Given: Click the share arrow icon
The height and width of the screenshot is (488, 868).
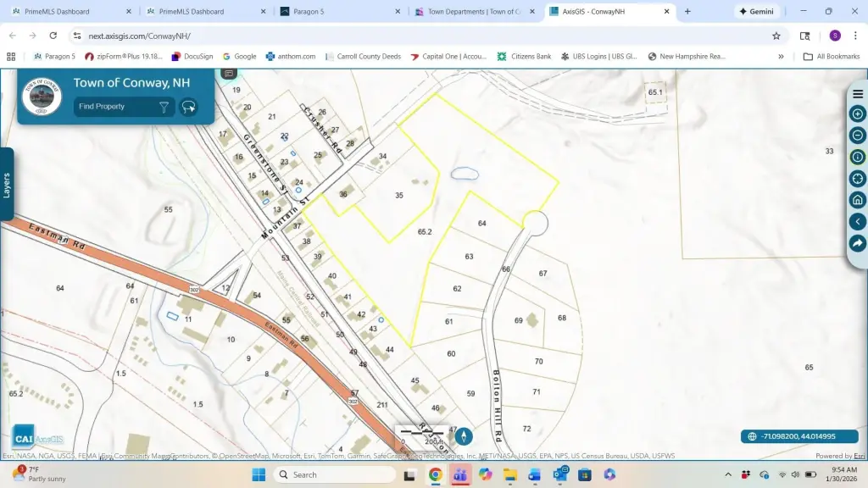Looking at the screenshot, I should tap(857, 243).
